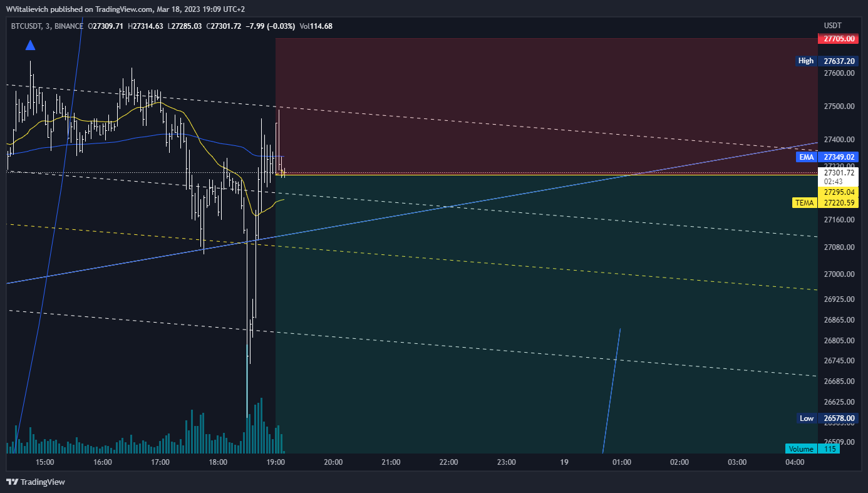This screenshot has height=493, width=868.
Task: Click the Low label tag
Action: pyautogui.click(x=807, y=418)
